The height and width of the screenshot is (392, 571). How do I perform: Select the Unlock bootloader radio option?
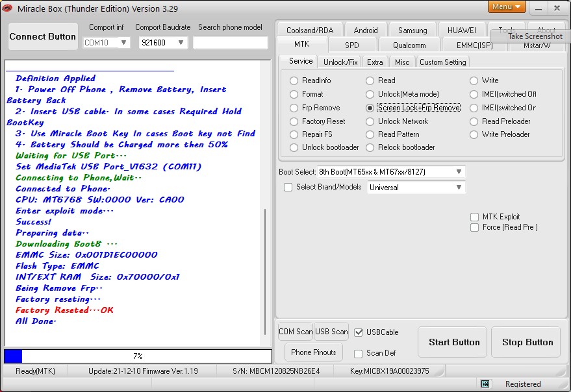click(x=294, y=147)
